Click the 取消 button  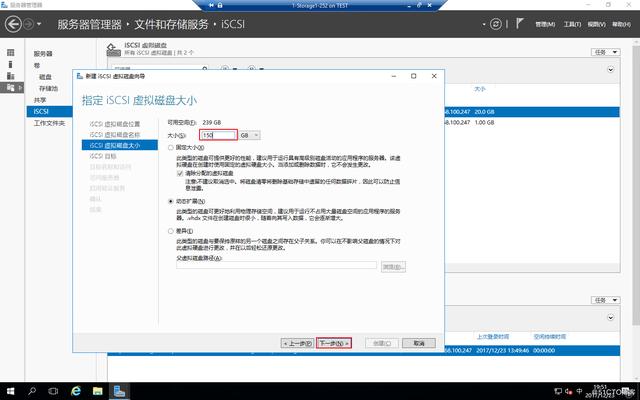pos(419,343)
